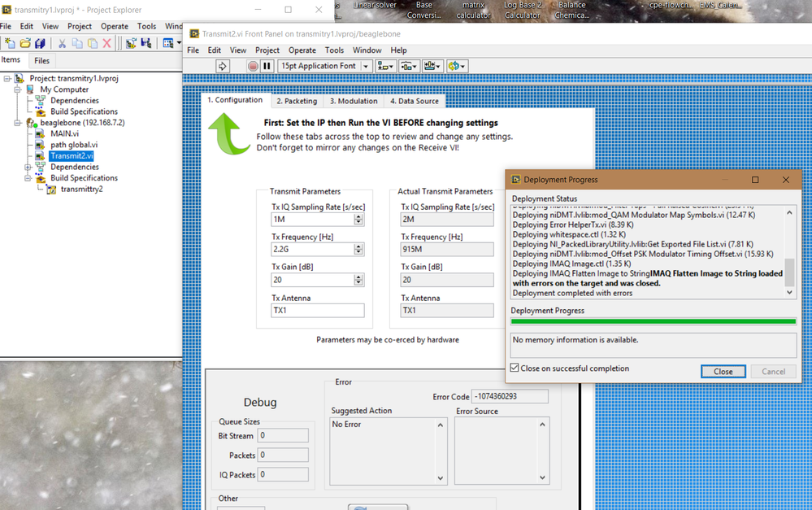Click the red Abort Execution button
The image size is (812, 510).
point(253,66)
